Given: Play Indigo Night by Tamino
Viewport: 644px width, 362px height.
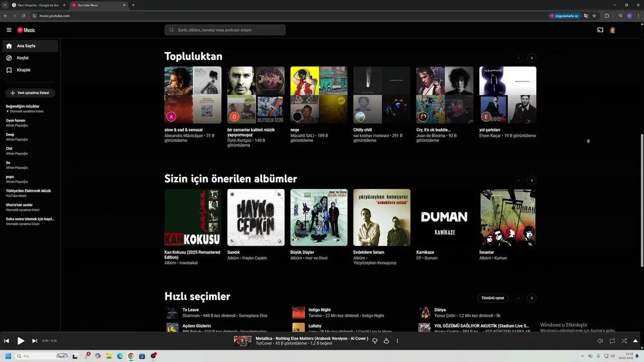Looking at the screenshot, I should 298,313.
